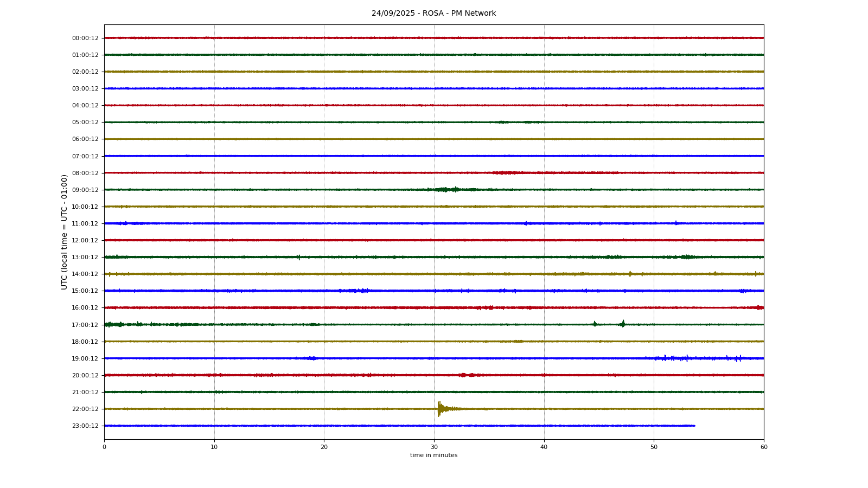Select the 09:00:12 row label
Image resolution: width=868 pixels, height=488 pixels.
click(x=85, y=190)
